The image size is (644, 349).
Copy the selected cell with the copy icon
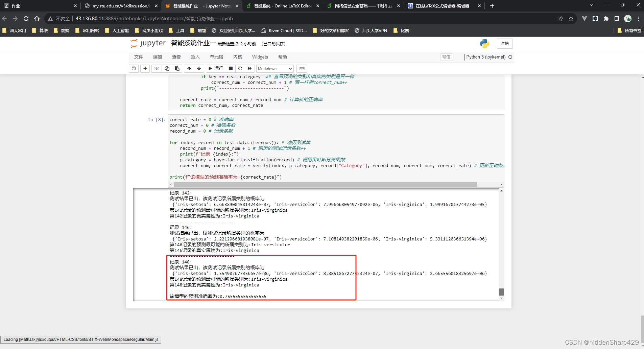click(167, 69)
